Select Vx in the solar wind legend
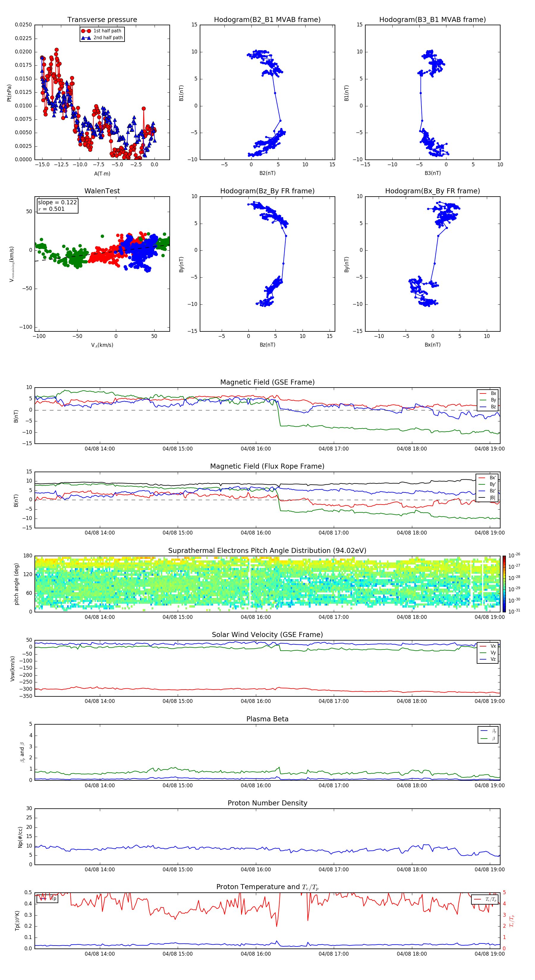Viewport: 535px width, 980px height. pos(488,646)
